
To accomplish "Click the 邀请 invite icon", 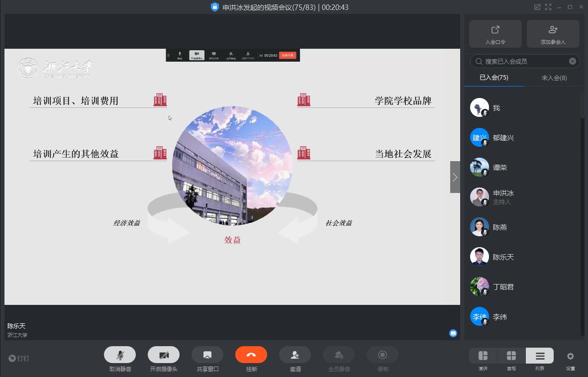I will tap(294, 355).
